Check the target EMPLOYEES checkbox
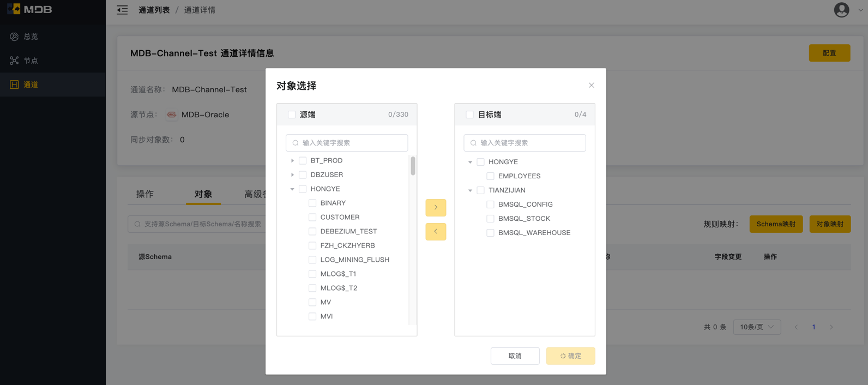The width and height of the screenshot is (868, 385). 490,176
